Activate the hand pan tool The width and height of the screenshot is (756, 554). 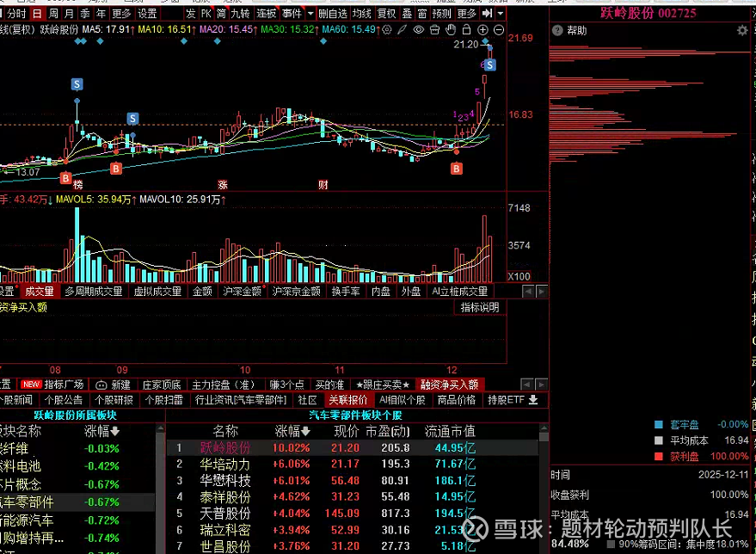(451, 30)
